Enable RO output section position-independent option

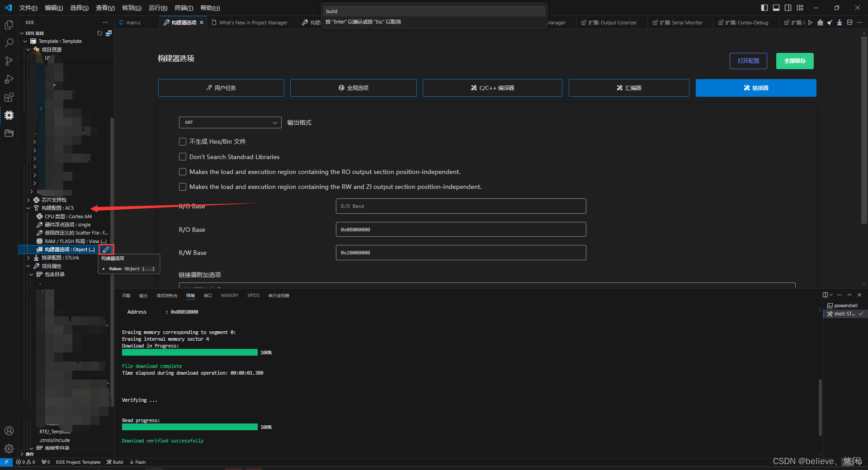(183, 172)
